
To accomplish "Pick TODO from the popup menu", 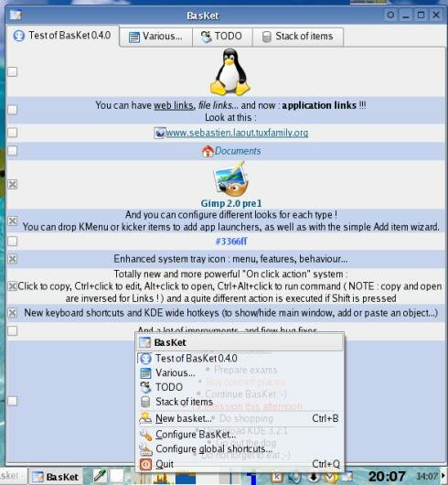I will (x=240, y=387).
